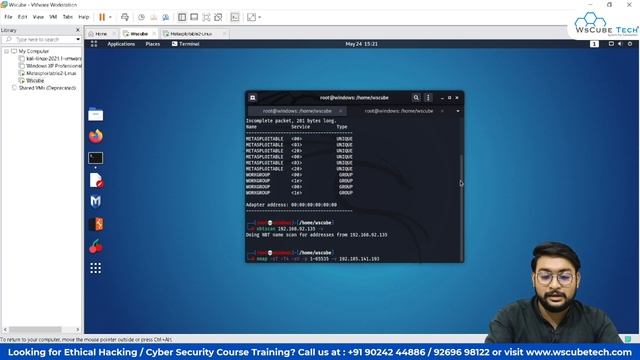The width and height of the screenshot is (640, 360).
Task: Click the terminal search icon
Action: click(416, 98)
